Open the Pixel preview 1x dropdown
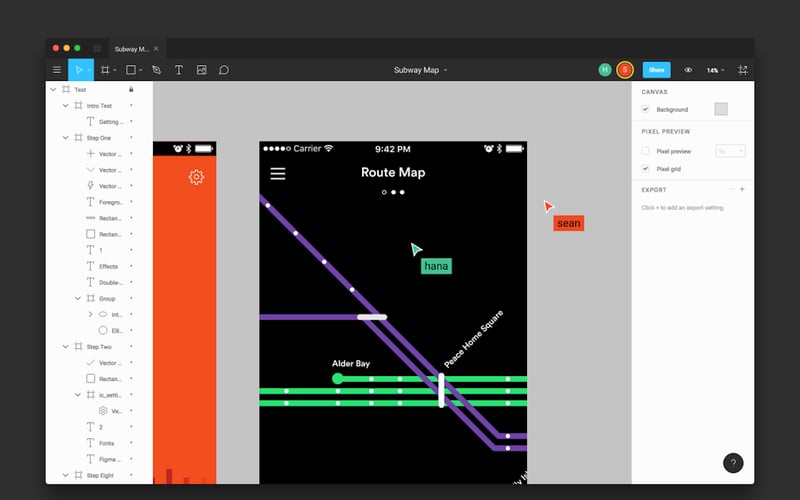 [x=730, y=151]
